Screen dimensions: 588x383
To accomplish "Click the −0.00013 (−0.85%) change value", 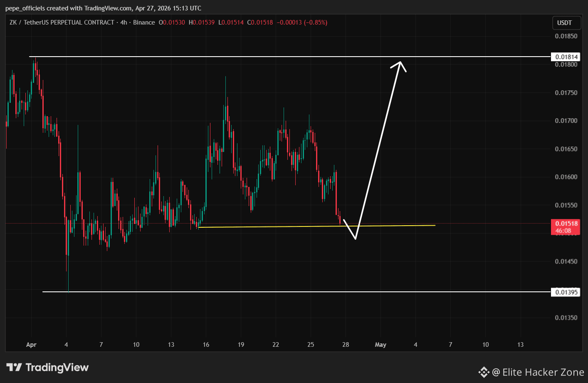I will tap(302, 22).
